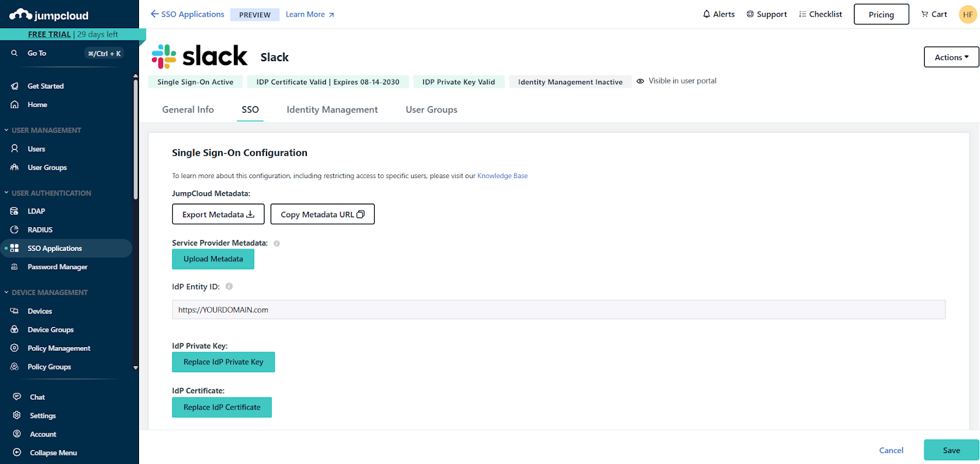Click Export Metadata button
This screenshot has height=464, width=980.
(x=218, y=214)
